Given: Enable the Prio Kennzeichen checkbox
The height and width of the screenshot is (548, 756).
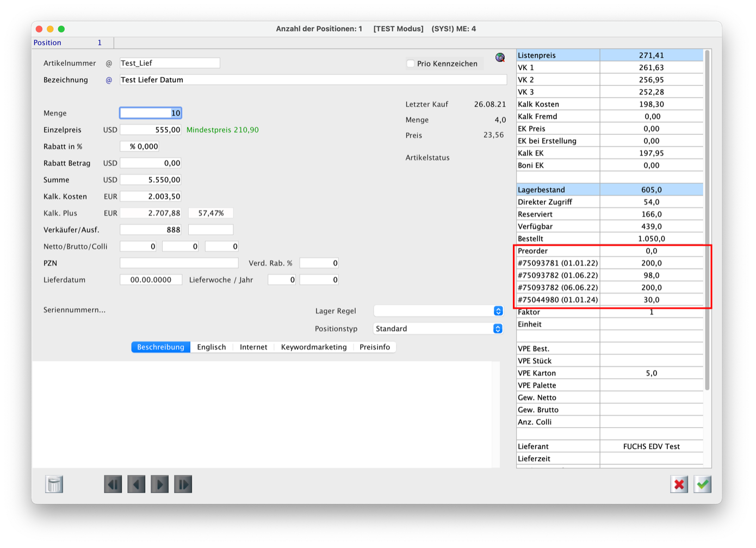Looking at the screenshot, I should (411, 64).
